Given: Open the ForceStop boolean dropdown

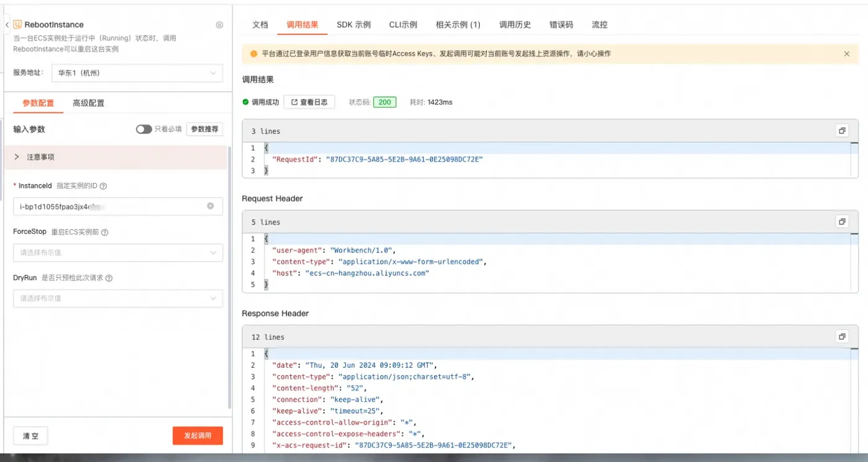Looking at the screenshot, I should pos(118,252).
